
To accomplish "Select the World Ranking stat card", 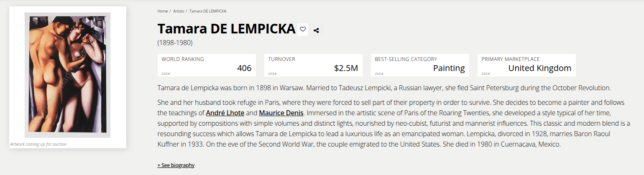I will 206,65.
